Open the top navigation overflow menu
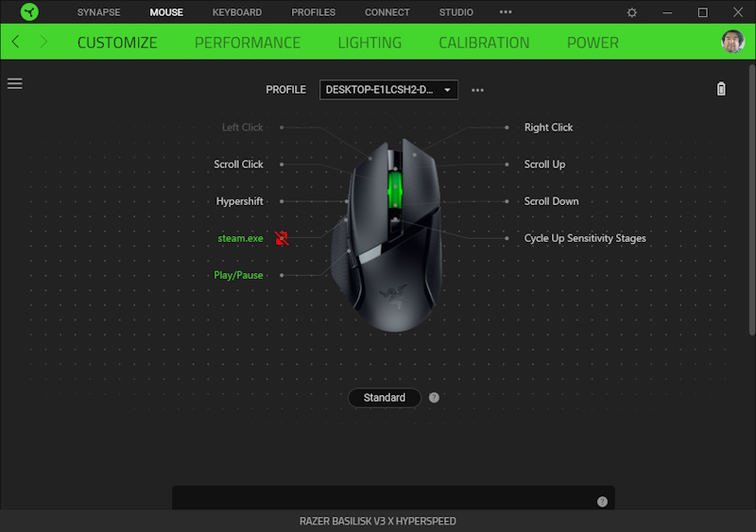The image size is (756, 532). [506, 12]
